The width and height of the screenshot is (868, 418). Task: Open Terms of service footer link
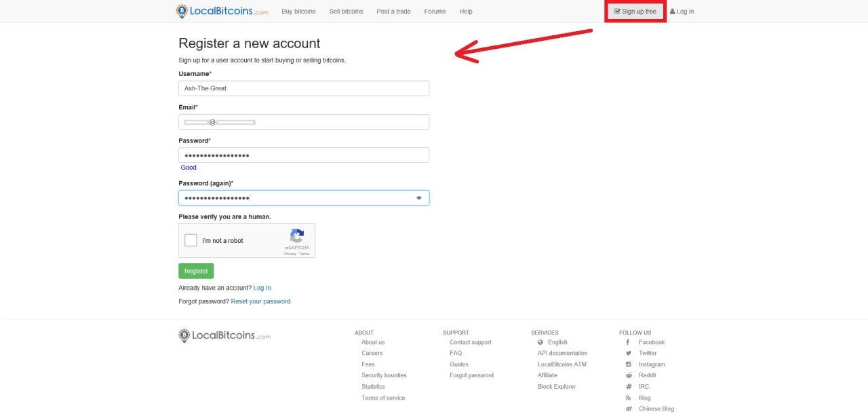[383, 398]
